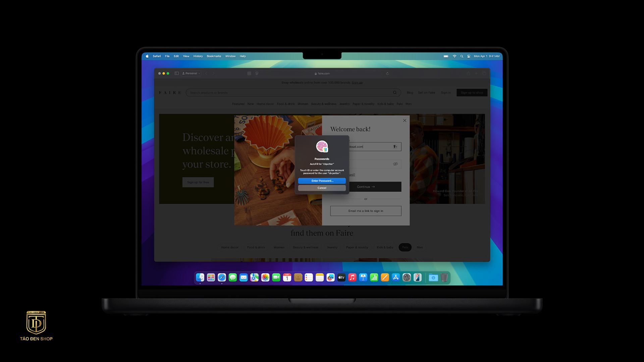The height and width of the screenshot is (362, 644).
Task: Toggle password visibility eye icon
Action: 395,164
